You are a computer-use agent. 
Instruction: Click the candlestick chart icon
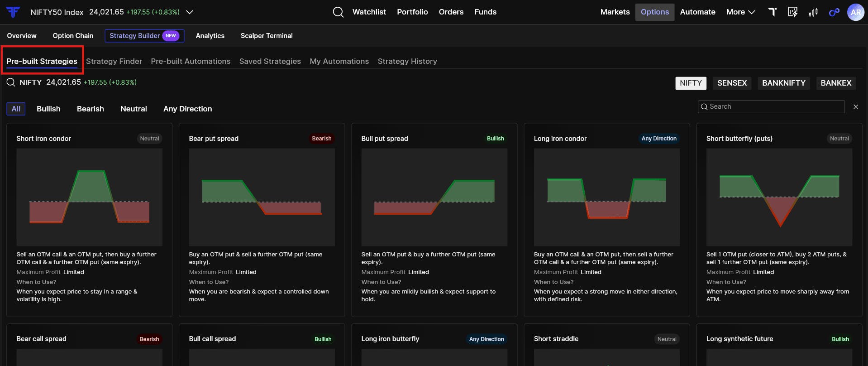coord(813,12)
